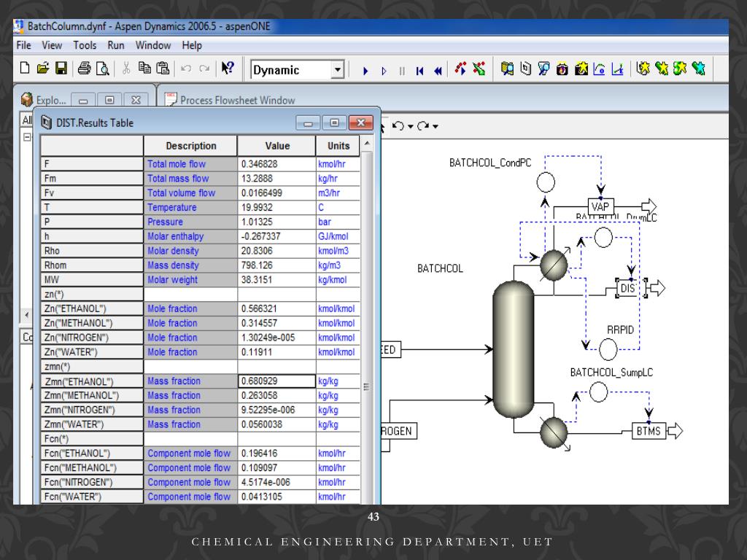The width and height of the screenshot is (747, 560).
Task: Start the simulation with the Run button
Action: tap(365, 71)
